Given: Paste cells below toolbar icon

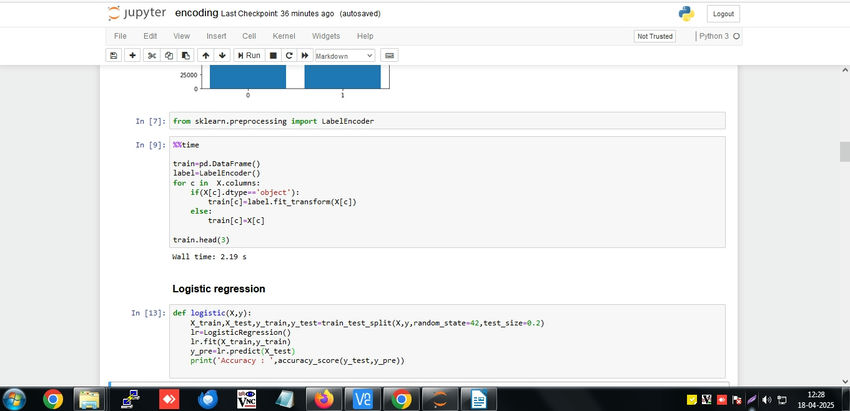Looking at the screenshot, I should pos(185,55).
